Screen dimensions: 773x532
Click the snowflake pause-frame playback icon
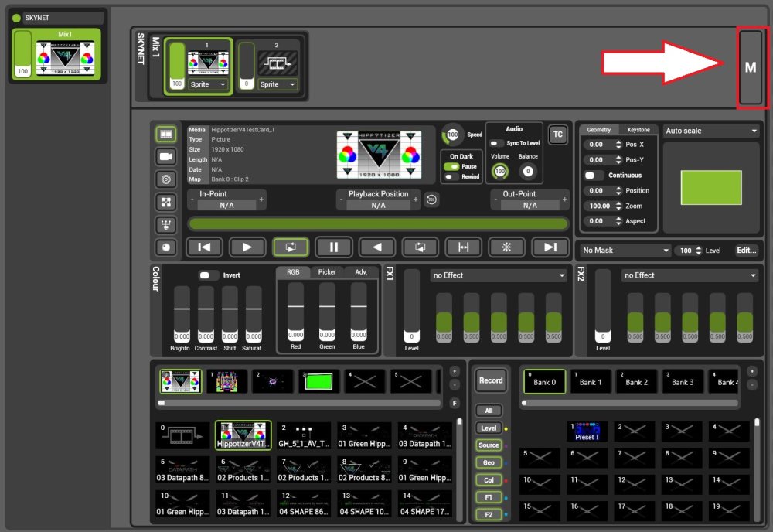[x=506, y=247]
